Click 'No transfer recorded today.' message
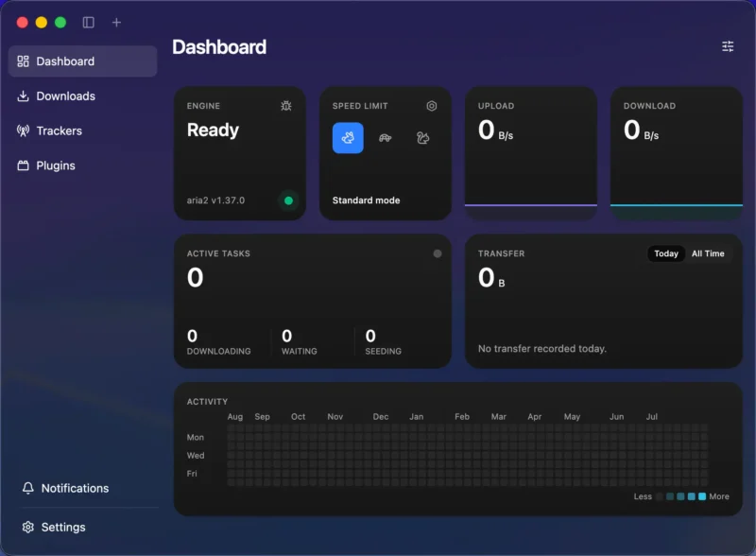Image resolution: width=756 pixels, height=556 pixels. [x=541, y=349]
